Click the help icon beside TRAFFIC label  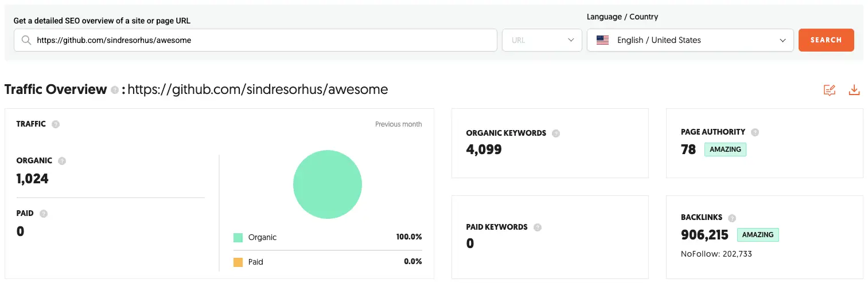coord(56,124)
